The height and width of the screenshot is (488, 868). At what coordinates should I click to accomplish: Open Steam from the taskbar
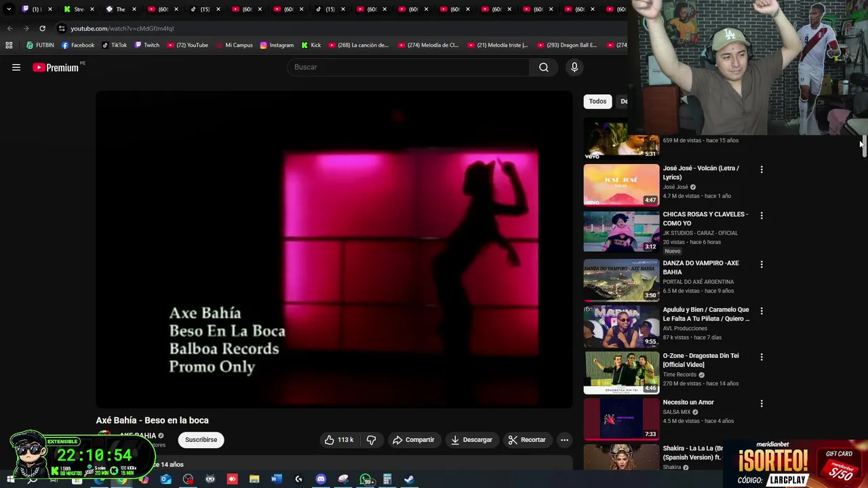coord(409,479)
